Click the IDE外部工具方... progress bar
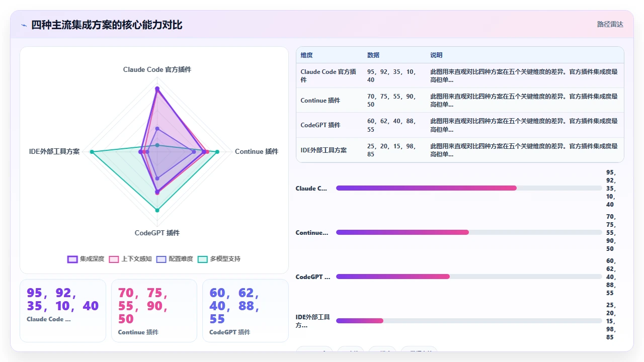644x362 pixels. 469,321
